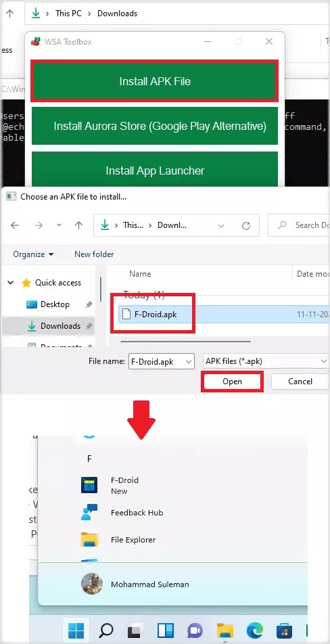The width and height of the screenshot is (330, 644).
Task: Click the F letter header in Start menu
Action: coord(89,459)
